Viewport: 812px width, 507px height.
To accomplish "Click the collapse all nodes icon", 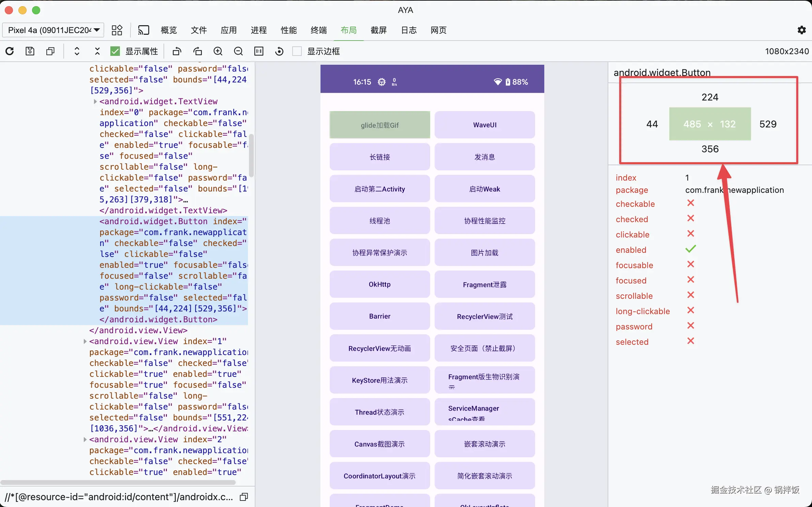I will (97, 51).
